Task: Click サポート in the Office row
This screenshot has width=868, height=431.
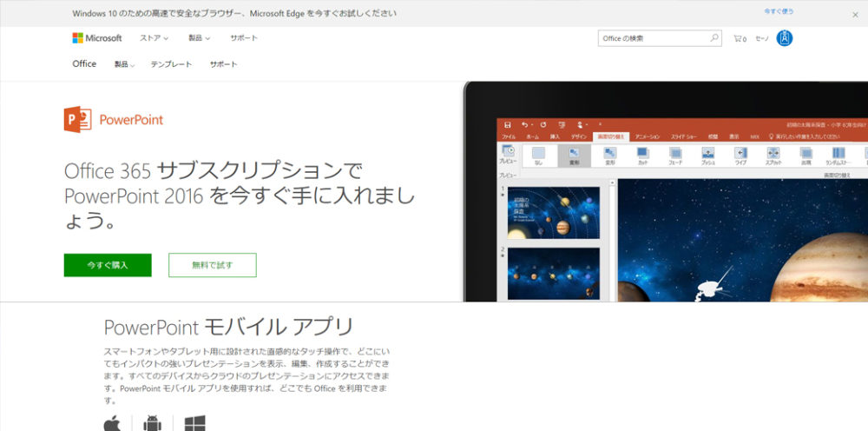Action: pyautogui.click(x=224, y=64)
